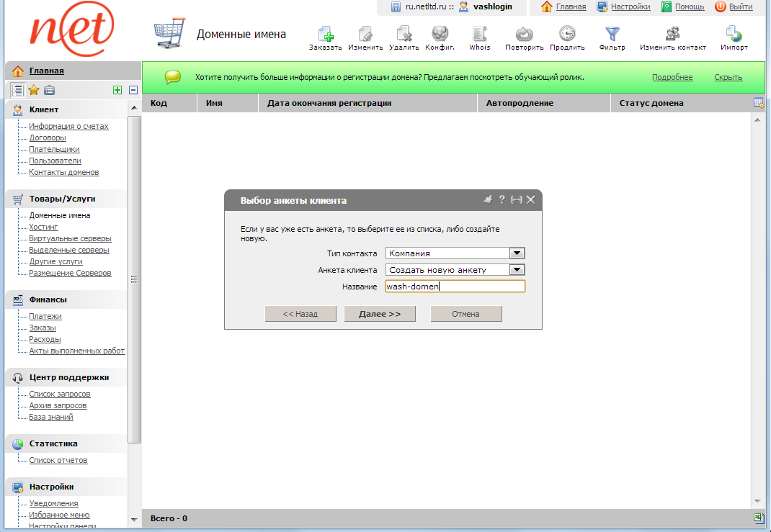Viewport: 771px width, 532px height.
Task: Expand all menu sections with plus icon
Action: pos(117,90)
